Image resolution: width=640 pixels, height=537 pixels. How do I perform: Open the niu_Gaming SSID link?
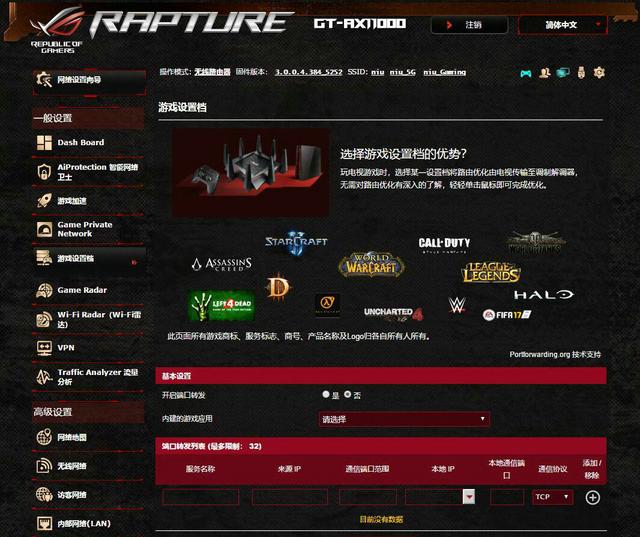[x=444, y=72]
